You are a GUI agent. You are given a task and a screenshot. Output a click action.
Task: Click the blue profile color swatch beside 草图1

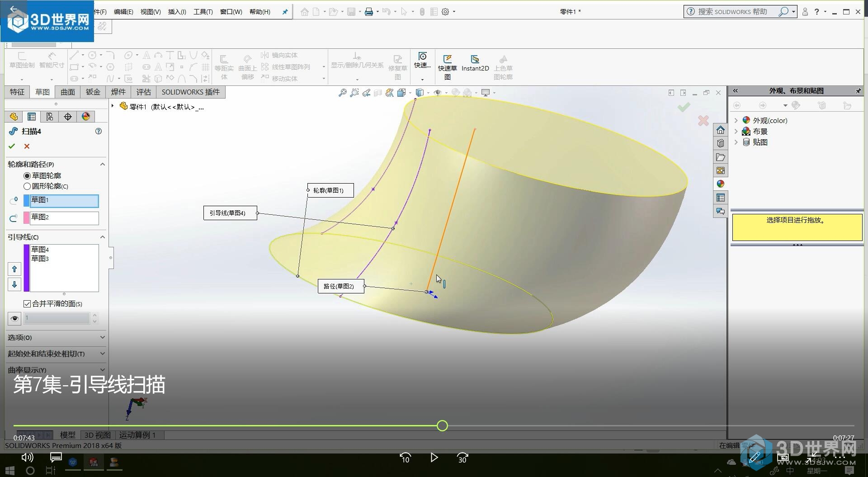pyautogui.click(x=27, y=200)
